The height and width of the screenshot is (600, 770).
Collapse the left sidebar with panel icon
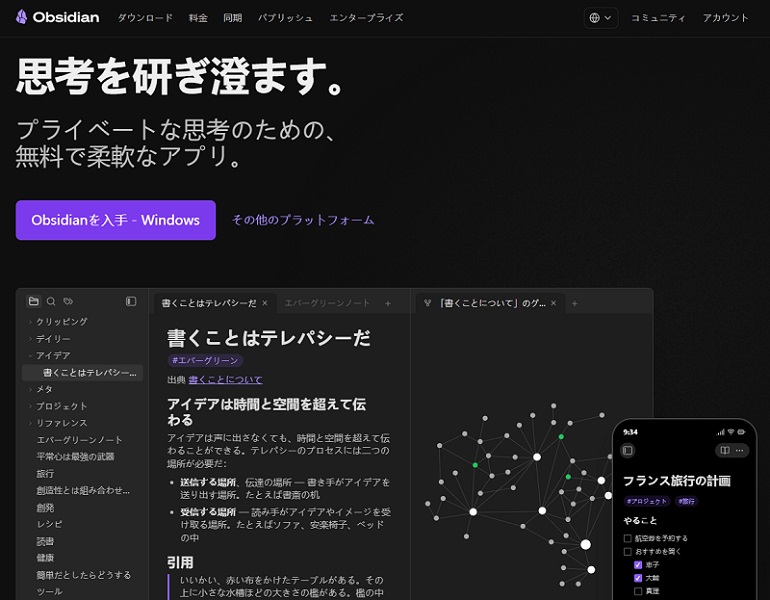131,301
